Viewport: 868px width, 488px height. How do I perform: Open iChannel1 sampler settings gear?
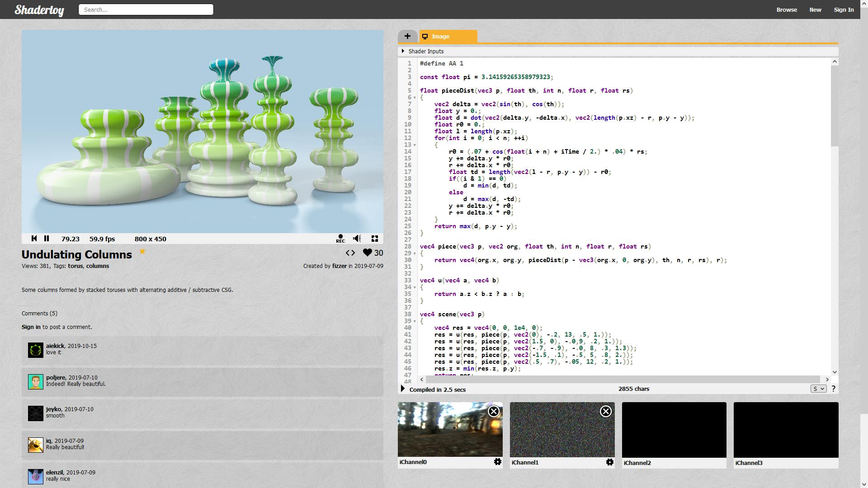coord(610,462)
